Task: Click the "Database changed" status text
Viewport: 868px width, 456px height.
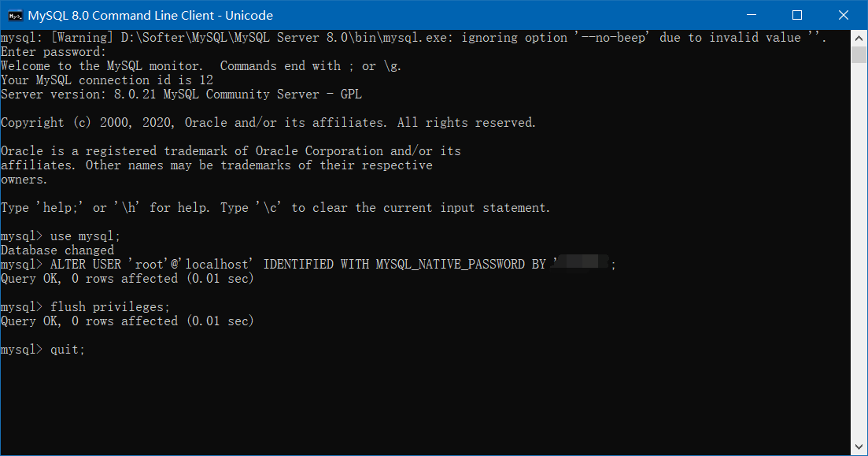Action: 57,250
